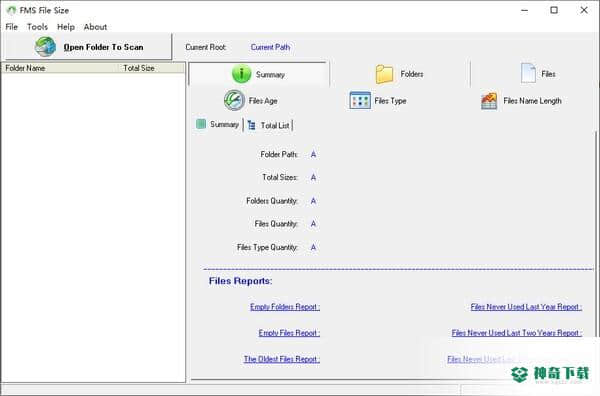
Task: Click the Files Reports heading
Action: coord(240,281)
